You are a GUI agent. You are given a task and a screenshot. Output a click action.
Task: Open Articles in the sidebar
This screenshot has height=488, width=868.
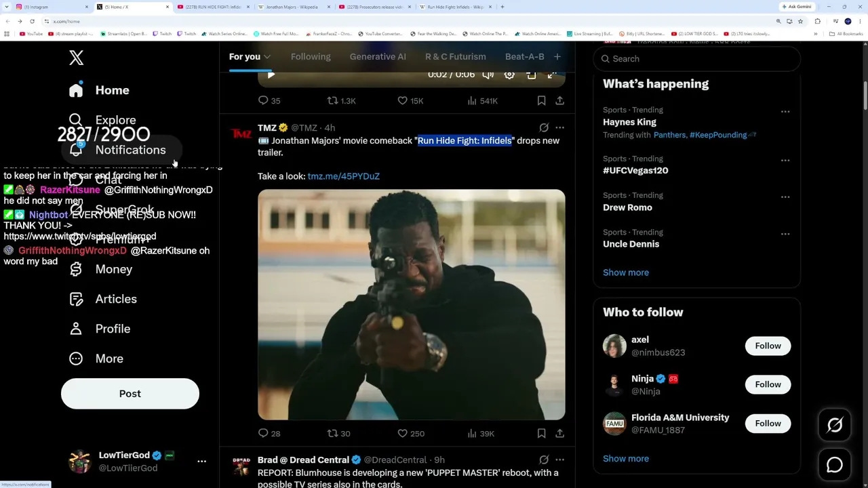[103, 299]
